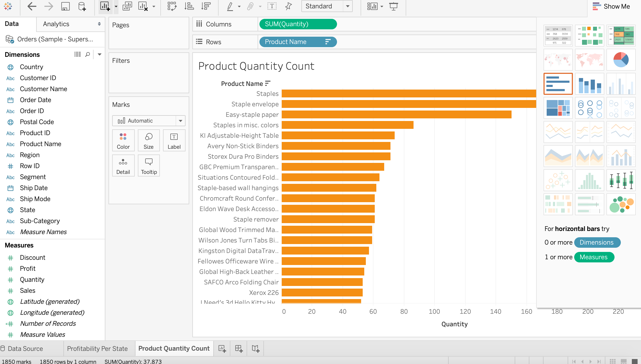Screen dimensions: 641x364
Task: Open the Color shelf on the Marks card
Action: pos(123,140)
